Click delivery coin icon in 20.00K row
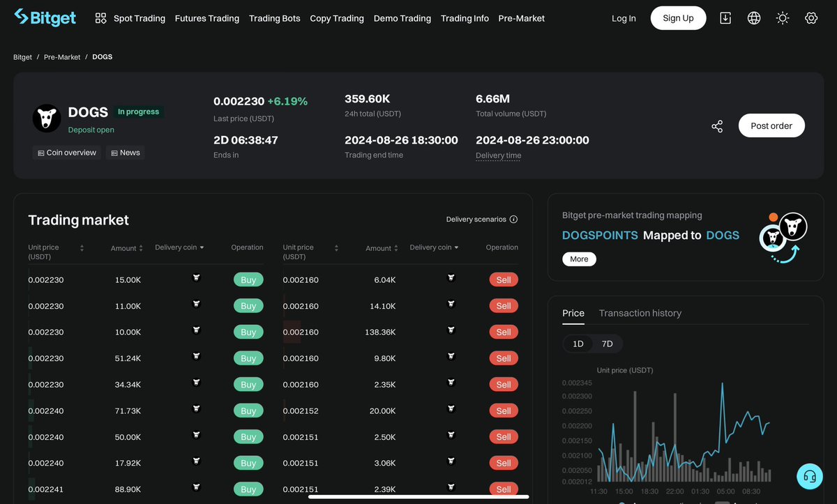The height and width of the screenshot is (504, 837). 451,408
